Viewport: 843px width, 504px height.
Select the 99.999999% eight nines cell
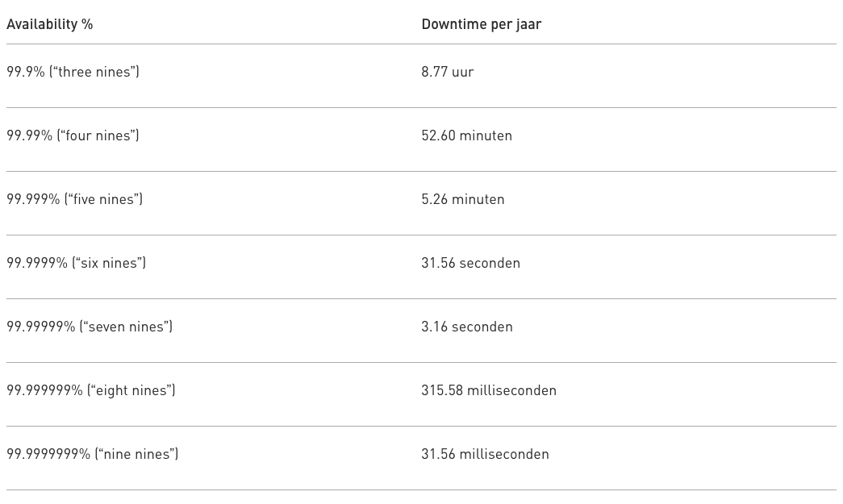tap(91, 390)
